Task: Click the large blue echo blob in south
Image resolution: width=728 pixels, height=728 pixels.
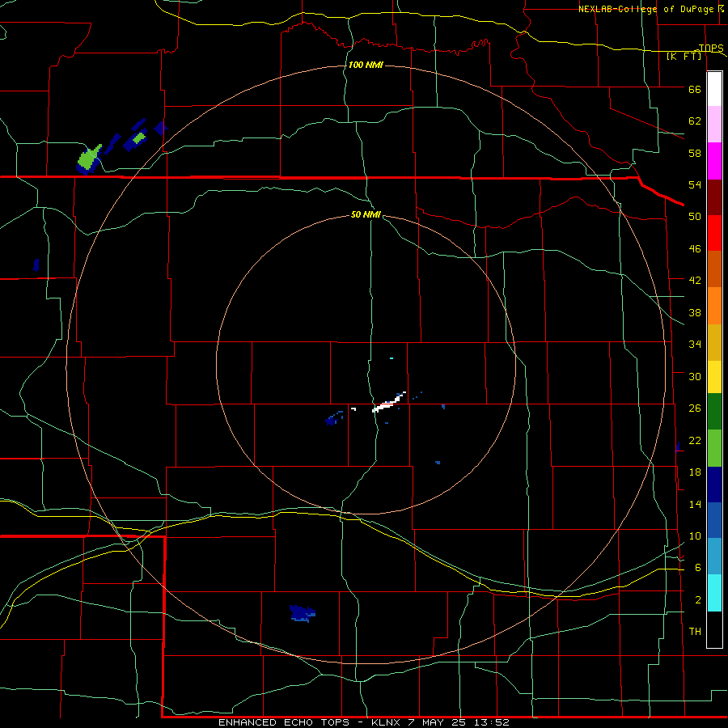Action: (302, 613)
